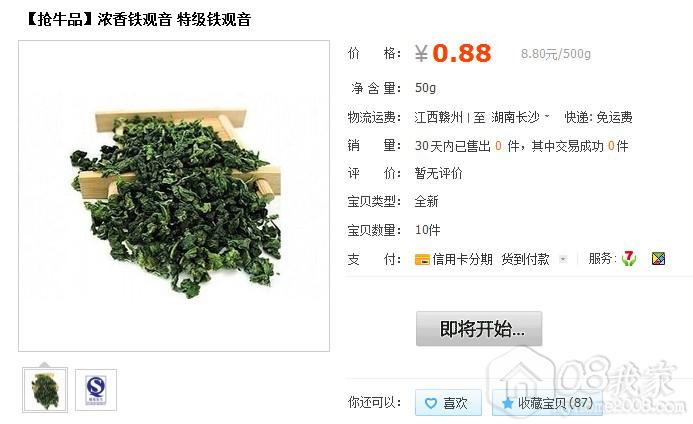Click the 7-day return service icon

(628, 258)
